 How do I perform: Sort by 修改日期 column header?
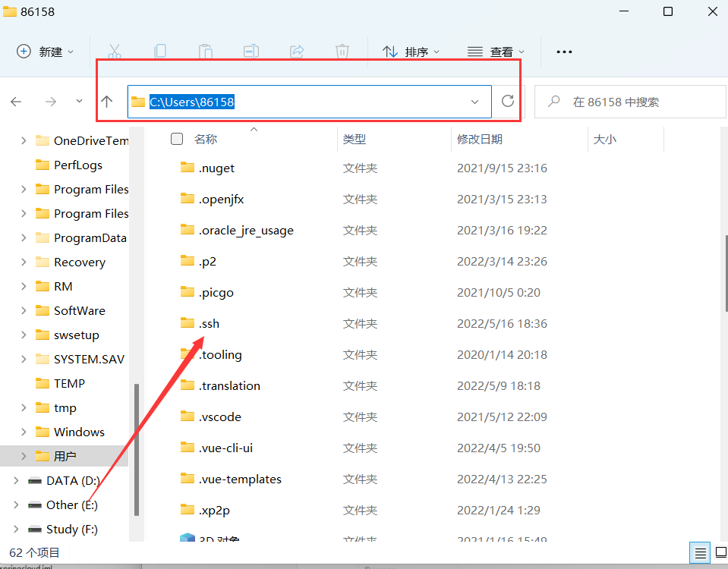tap(480, 139)
